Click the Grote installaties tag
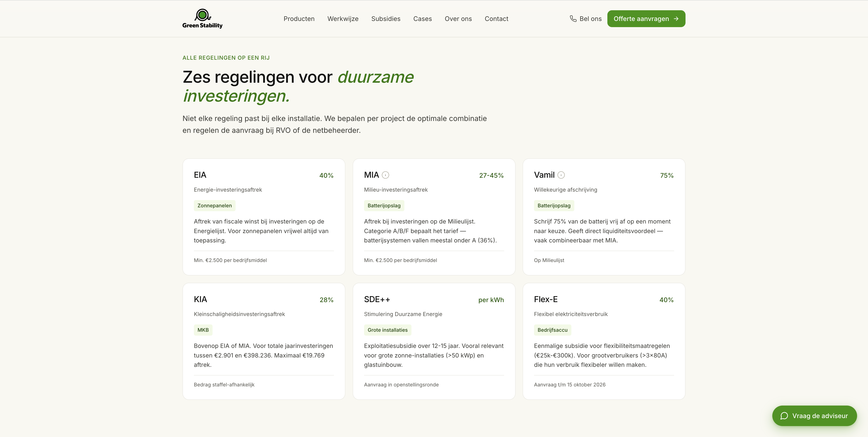 [x=388, y=330]
